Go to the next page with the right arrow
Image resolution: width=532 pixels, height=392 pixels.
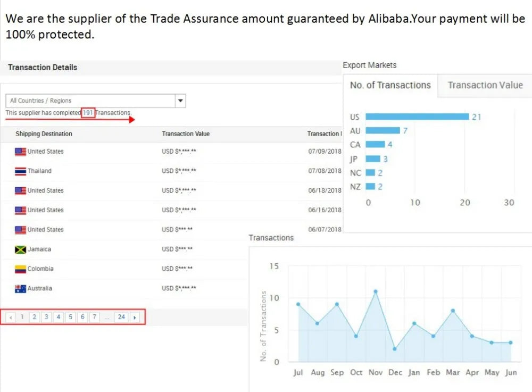point(135,318)
